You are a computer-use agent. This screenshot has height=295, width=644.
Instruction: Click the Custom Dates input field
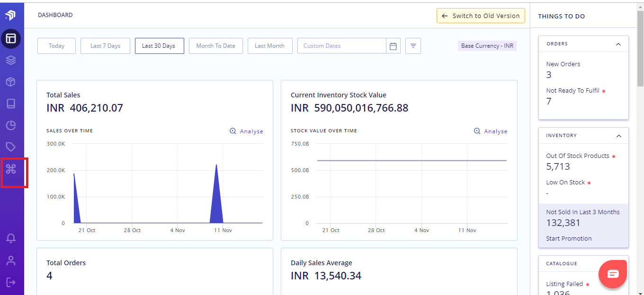tap(341, 45)
